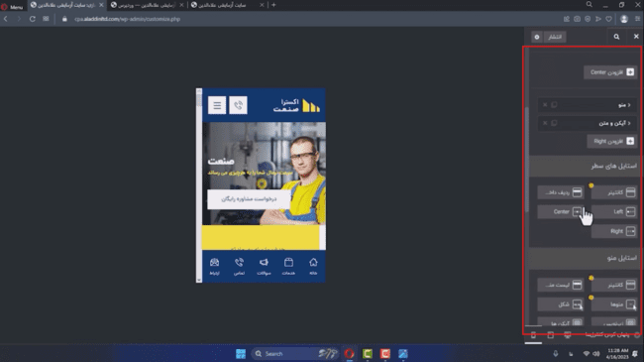Click the انتشار publish button

555,37
